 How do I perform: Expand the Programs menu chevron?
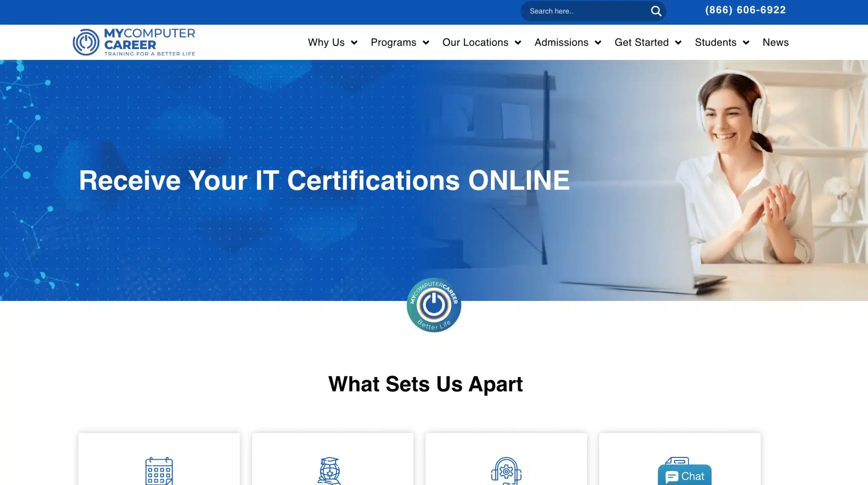426,43
